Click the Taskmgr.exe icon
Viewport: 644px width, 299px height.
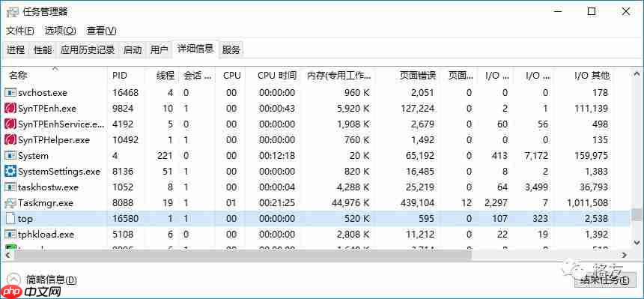pos(10,203)
